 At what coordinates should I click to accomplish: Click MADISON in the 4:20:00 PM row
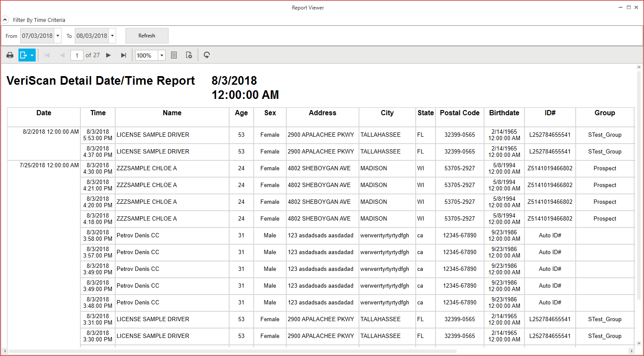[374, 202]
